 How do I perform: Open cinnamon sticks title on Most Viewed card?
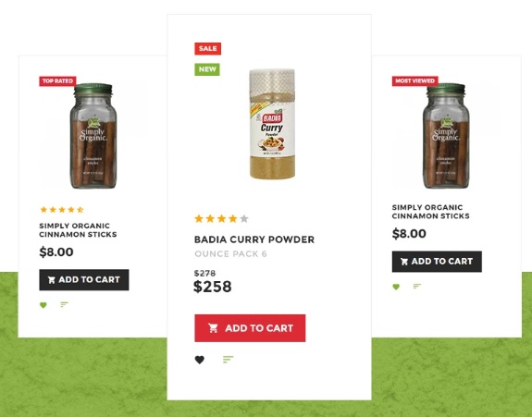point(431,212)
